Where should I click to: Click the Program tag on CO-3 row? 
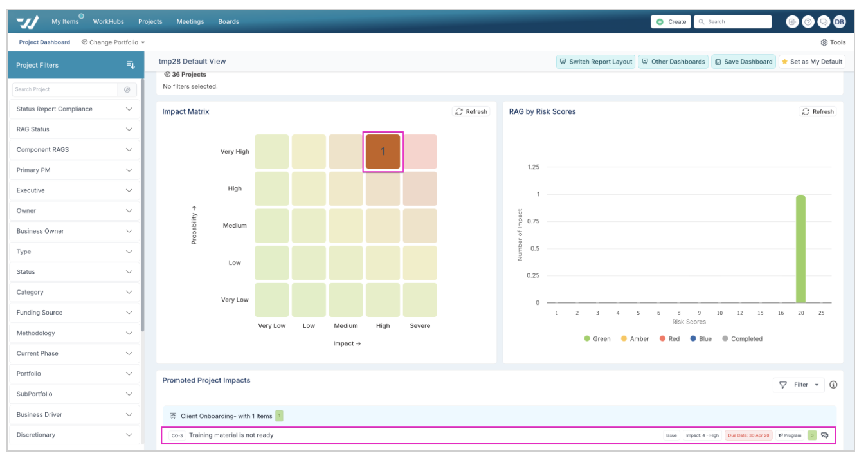click(x=790, y=435)
